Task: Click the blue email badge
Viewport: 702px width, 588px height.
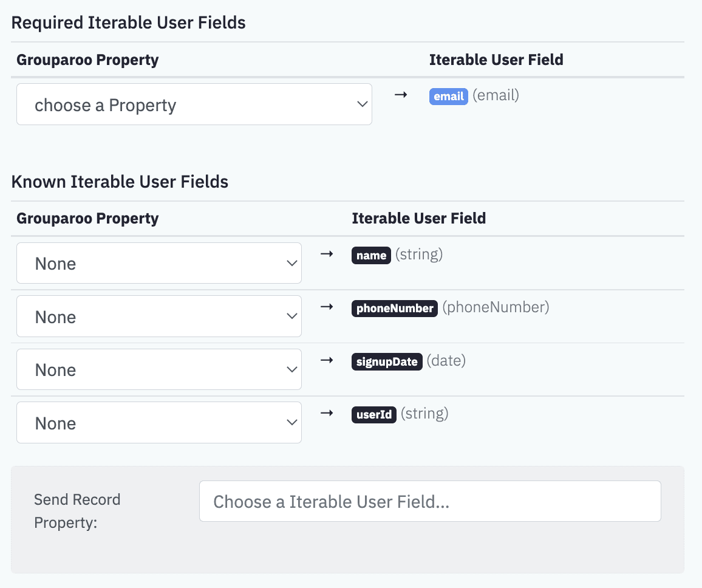Action: [449, 97]
